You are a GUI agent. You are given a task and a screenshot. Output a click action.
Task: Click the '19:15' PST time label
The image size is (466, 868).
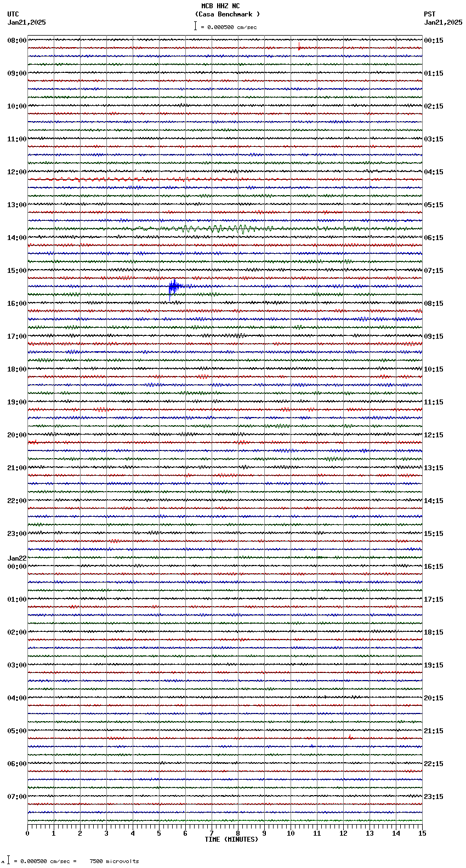pos(434,665)
